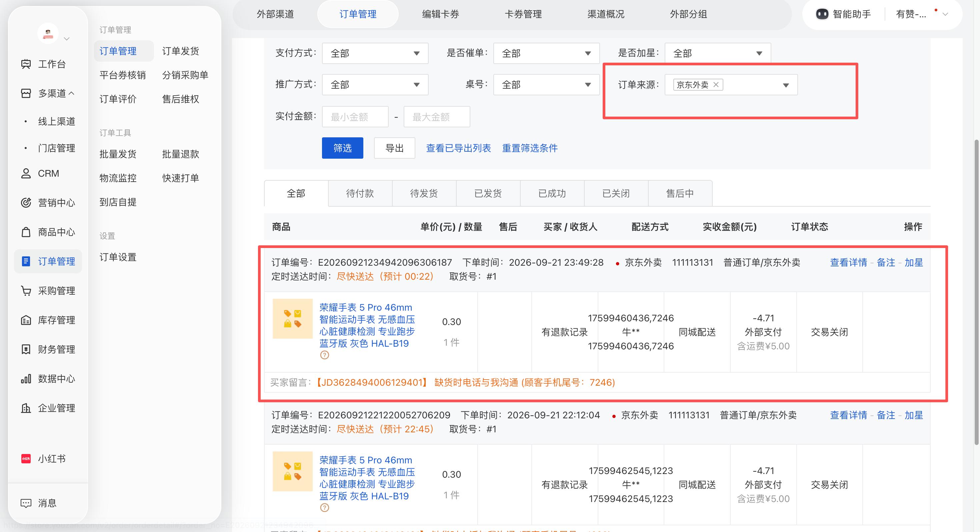Open 平台券核销 in the submenu
The width and height of the screenshot is (980, 532).
pos(123,75)
